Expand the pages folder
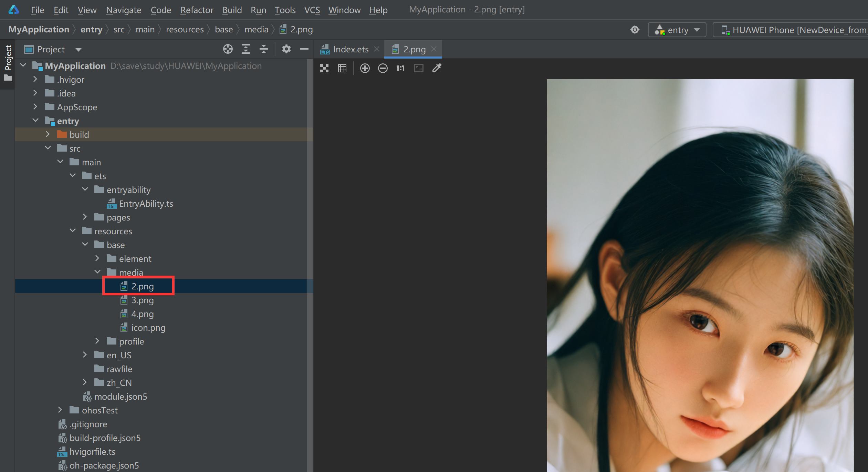 pos(85,217)
